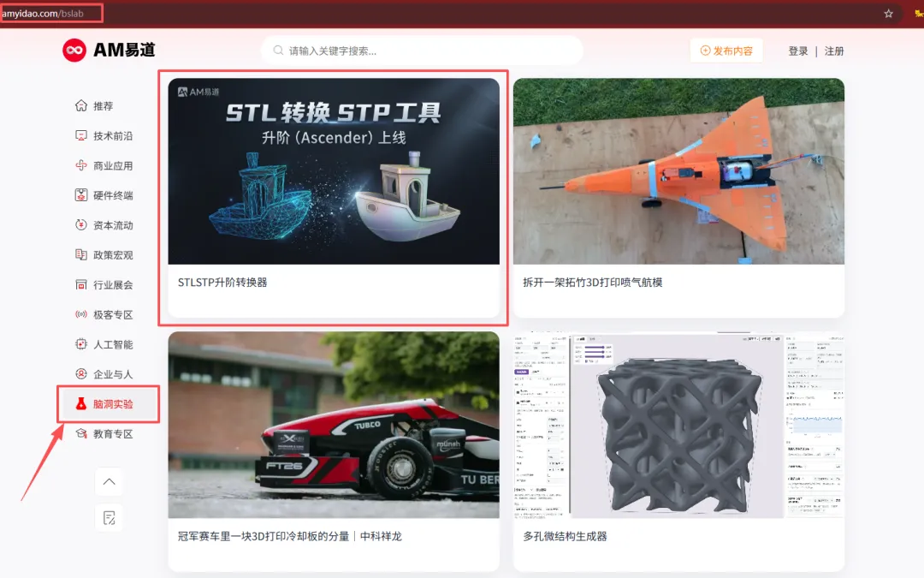Click the browser address bar URL
924x578 pixels.
coord(43,14)
